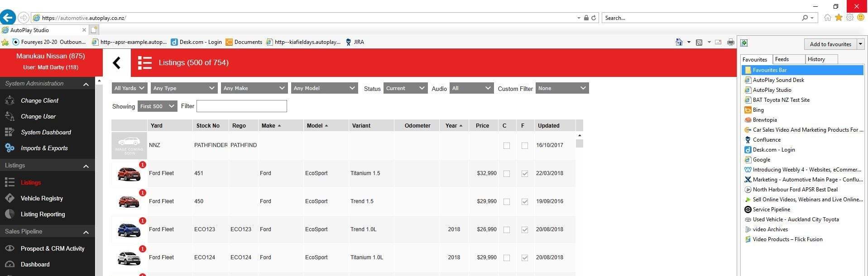The height and width of the screenshot is (276, 868).
Task: Click the Listing Reporting pie chart icon
Action: pos(10,214)
